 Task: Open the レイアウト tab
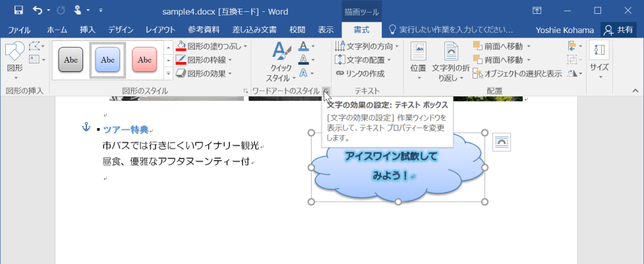pyautogui.click(x=160, y=30)
